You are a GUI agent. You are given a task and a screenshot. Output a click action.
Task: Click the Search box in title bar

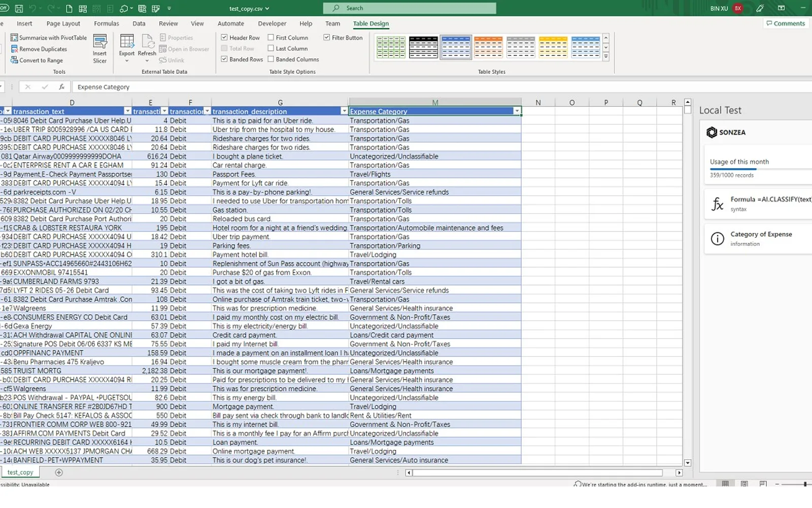pyautogui.click(x=410, y=8)
